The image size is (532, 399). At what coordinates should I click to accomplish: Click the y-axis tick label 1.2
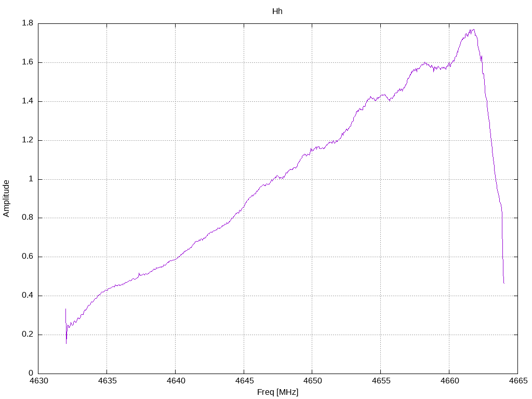click(x=28, y=140)
